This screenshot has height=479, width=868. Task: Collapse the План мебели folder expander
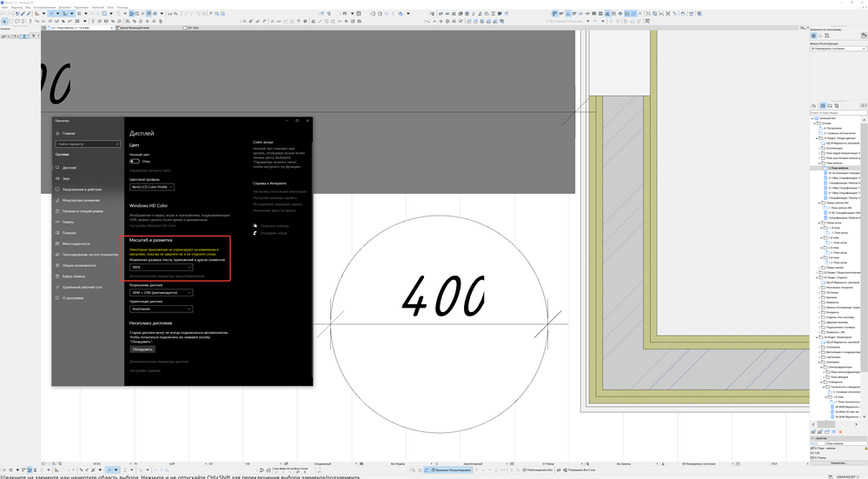pos(819,163)
